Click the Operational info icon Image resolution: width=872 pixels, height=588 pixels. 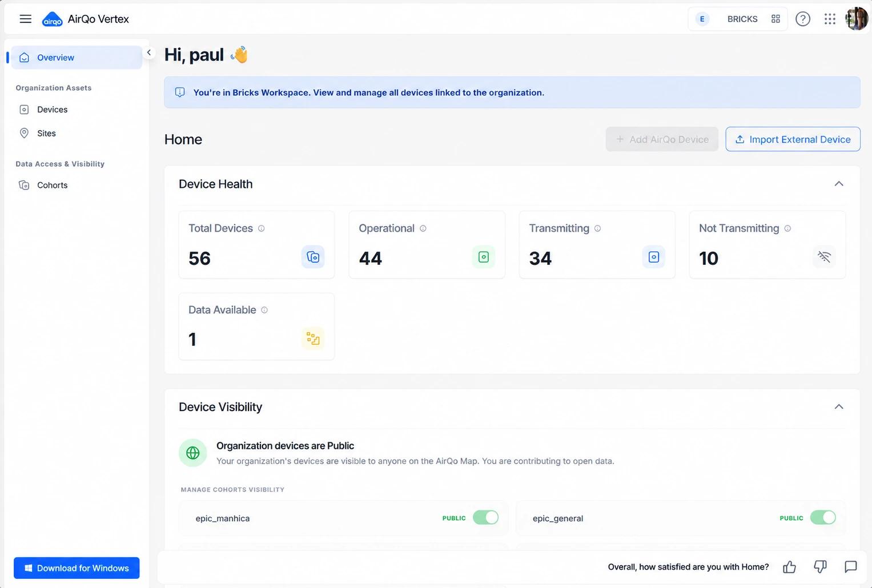coord(423,228)
